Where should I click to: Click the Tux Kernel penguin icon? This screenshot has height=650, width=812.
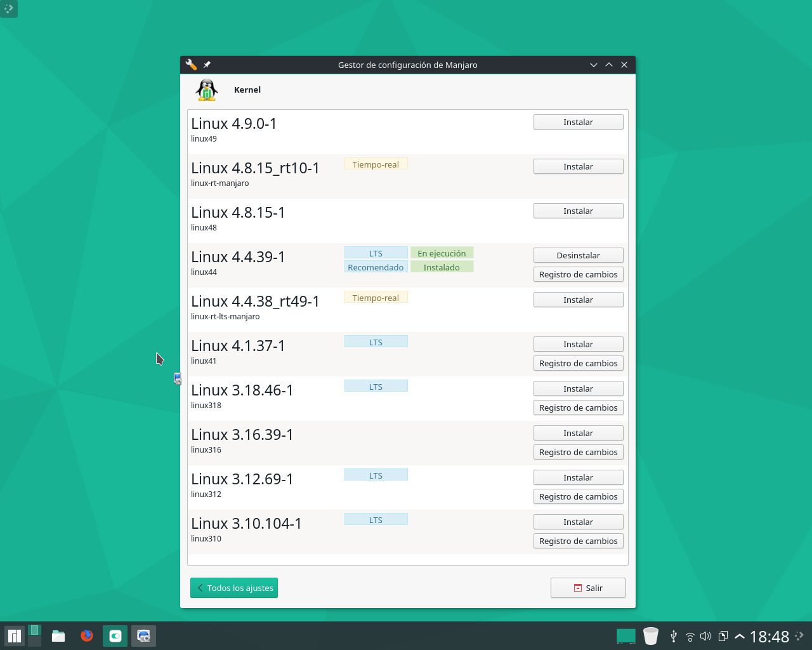pyautogui.click(x=207, y=90)
